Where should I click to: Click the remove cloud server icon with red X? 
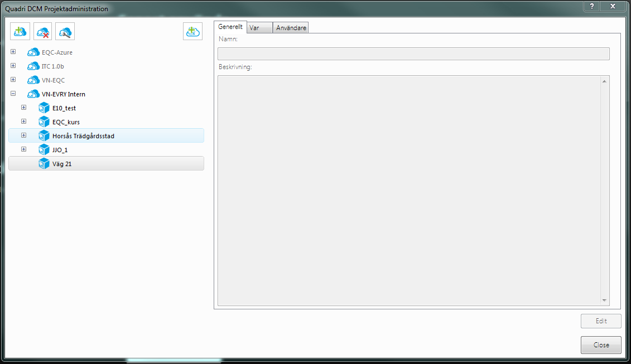pos(42,31)
